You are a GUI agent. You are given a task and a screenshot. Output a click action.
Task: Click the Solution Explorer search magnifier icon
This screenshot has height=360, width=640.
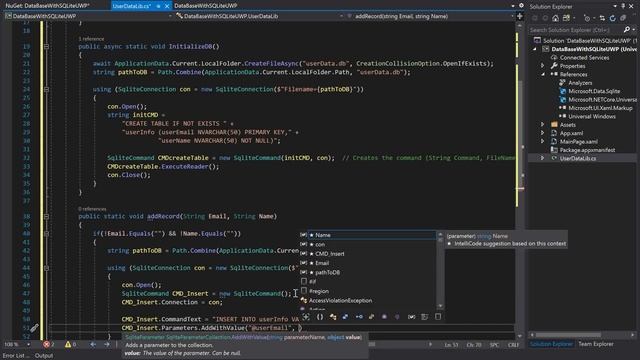[627, 29]
